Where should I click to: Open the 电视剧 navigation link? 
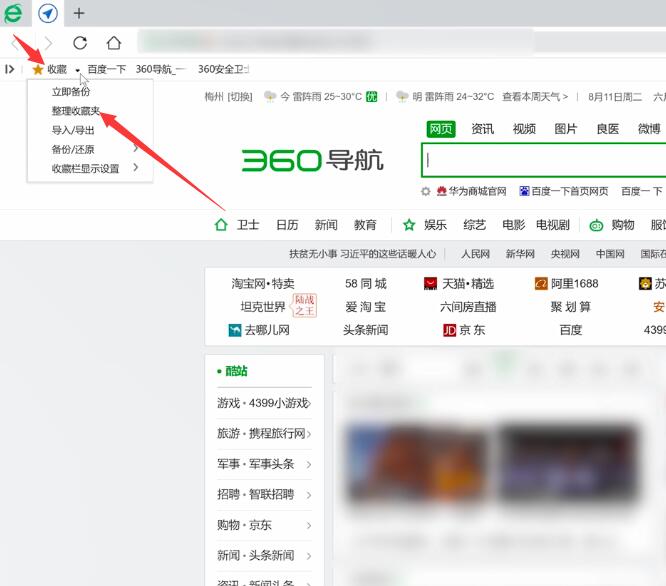pos(553,225)
